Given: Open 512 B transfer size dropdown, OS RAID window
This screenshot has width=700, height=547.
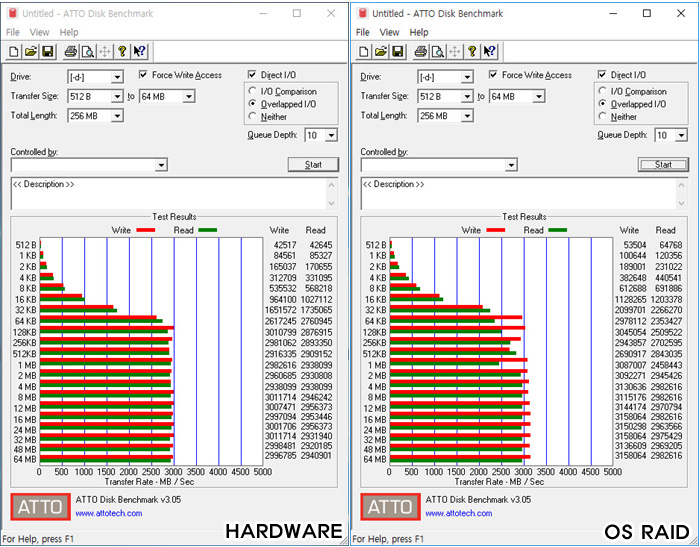Looking at the screenshot, I should tap(467, 96).
